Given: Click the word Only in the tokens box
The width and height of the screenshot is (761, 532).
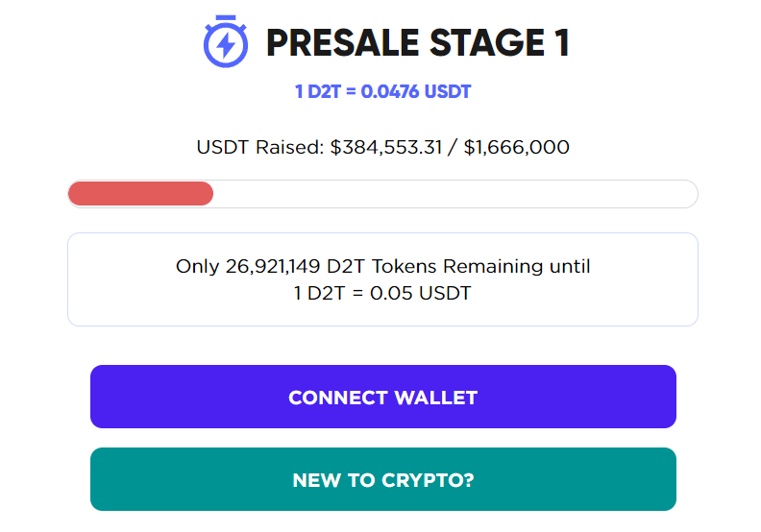Looking at the screenshot, I should (x=198, y=266).
